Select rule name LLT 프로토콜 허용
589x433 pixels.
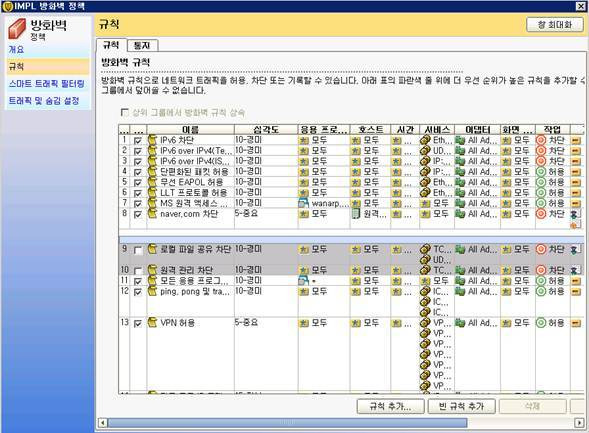click(193, 193)
